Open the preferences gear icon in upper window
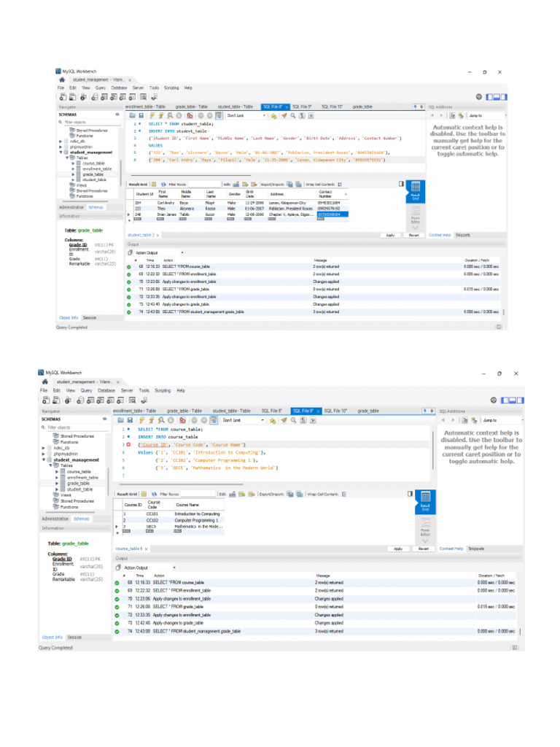 click(x=479, y=97)
